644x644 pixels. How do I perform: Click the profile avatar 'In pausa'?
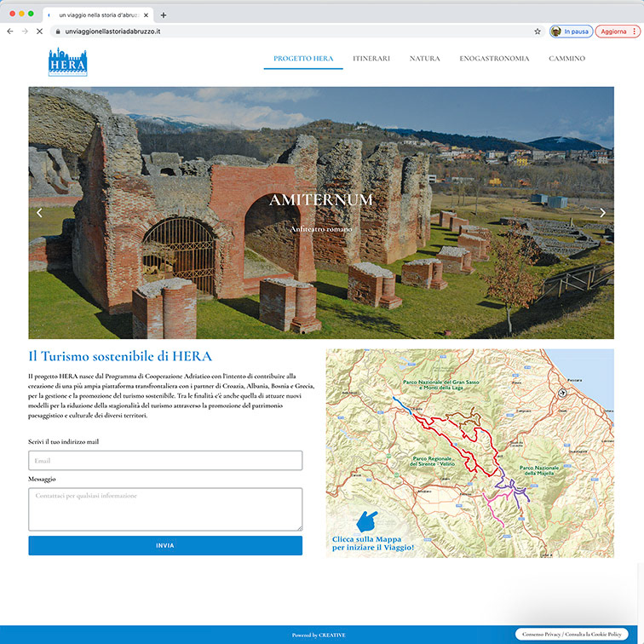pos(572,32)
